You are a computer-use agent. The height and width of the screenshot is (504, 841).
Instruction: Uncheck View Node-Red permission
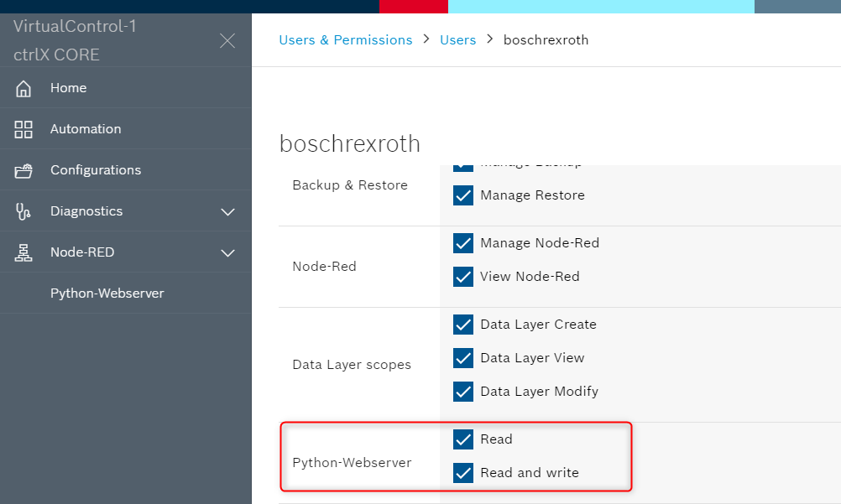(x=463, y=276)
